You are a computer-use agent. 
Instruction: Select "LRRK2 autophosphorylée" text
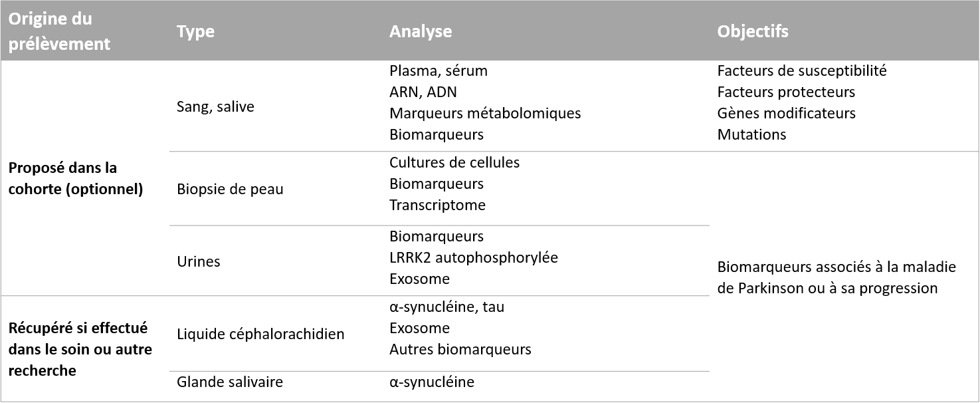pyautogui.click(x=474, y=257)
